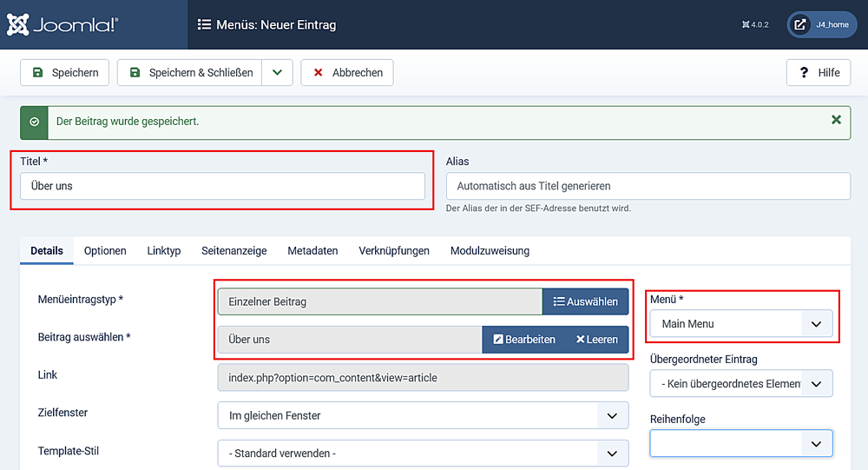Cancel editing with Abbrechen button
The image size is (868, 470).
point(347,73)
